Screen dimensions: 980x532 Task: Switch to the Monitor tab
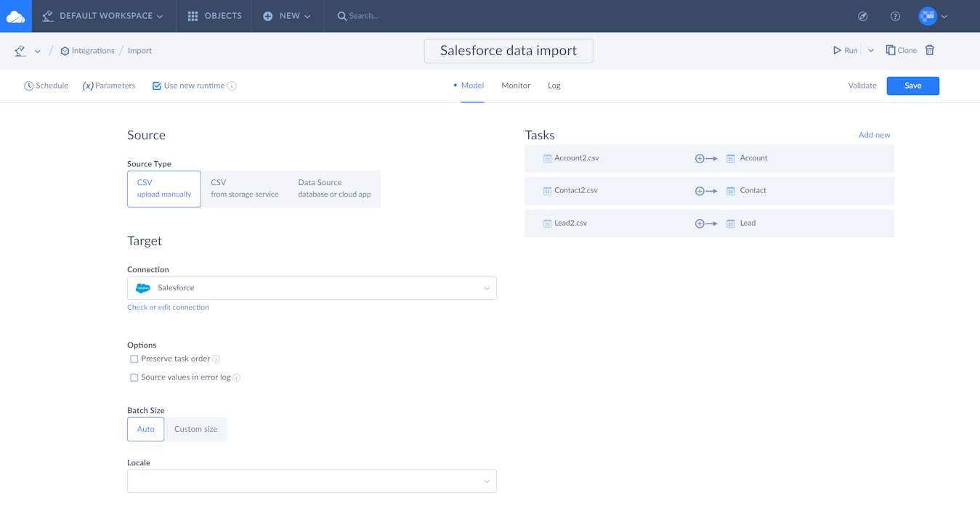tap(516, 86)
